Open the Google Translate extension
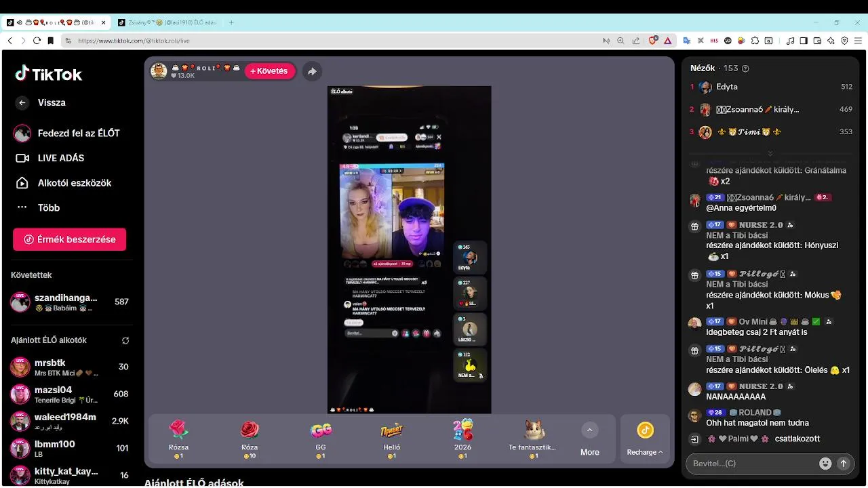 pos(687,41)
